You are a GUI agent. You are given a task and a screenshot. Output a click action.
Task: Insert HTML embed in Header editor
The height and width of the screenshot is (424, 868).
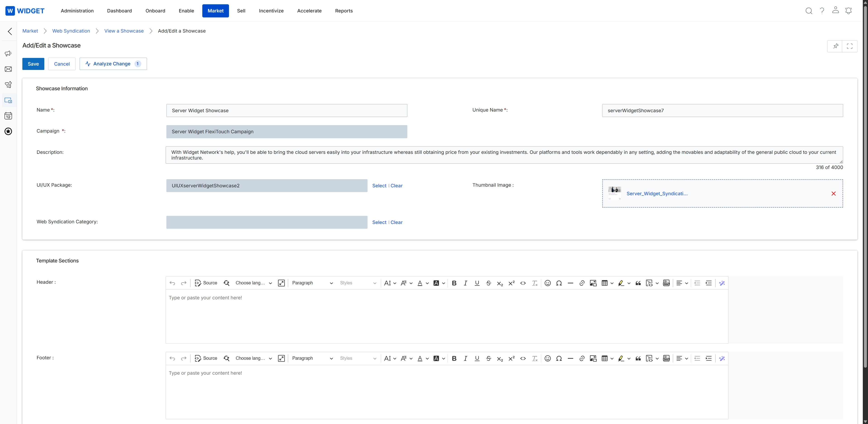pyautogui.click(x=666, y=283)
